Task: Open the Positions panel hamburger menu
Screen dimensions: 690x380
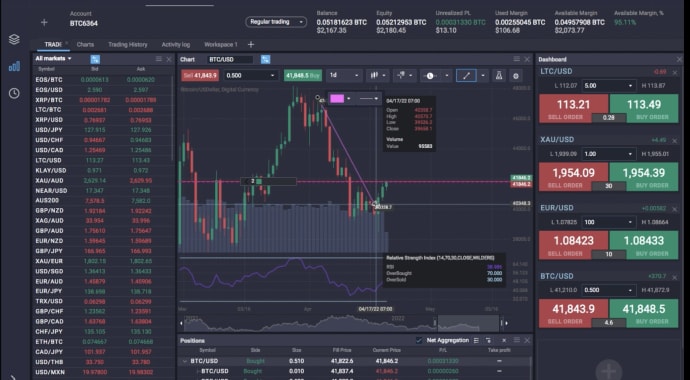Action: click(x=517, y=340)
